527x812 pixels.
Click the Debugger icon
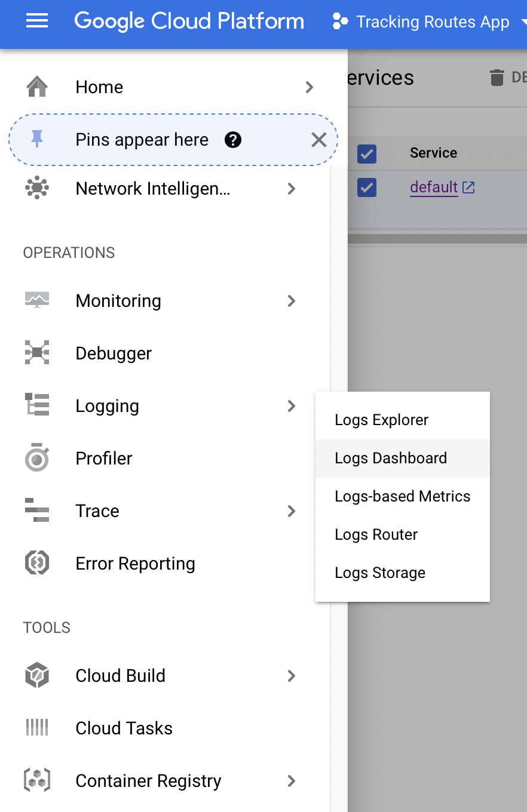(x=37, y=353)
